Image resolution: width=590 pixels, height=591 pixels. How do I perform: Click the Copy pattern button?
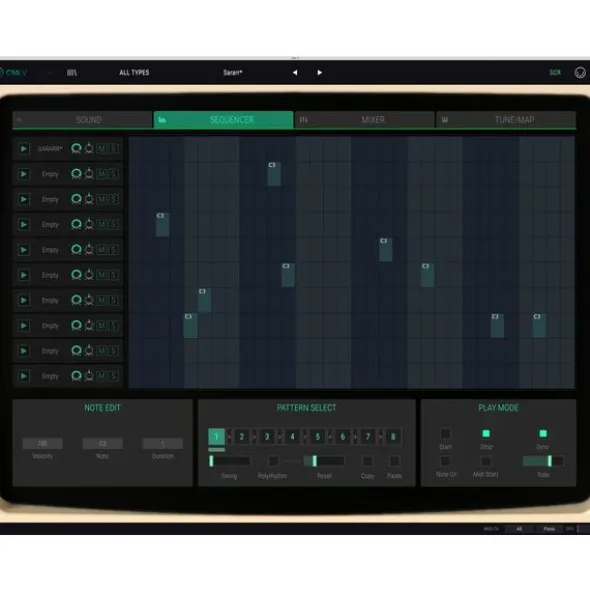368,461
